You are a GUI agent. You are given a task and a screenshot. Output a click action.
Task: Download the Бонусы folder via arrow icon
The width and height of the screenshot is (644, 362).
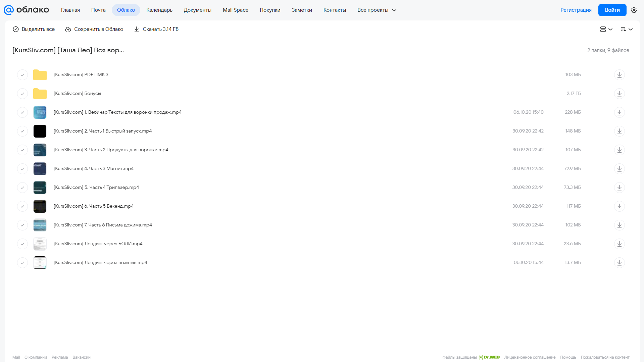point(619,93)
